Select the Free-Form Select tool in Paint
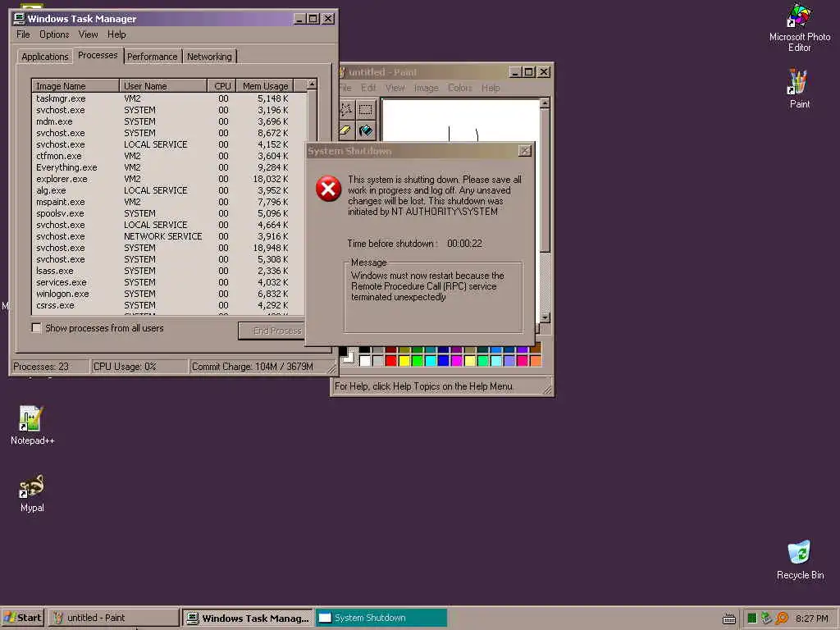This screenshot has width=840, height=630. tap(346, 110)
